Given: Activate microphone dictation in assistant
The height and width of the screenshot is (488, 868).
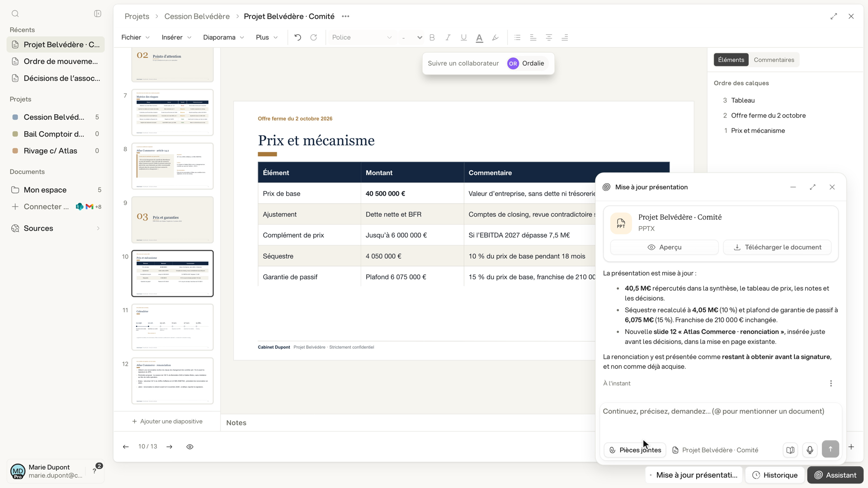Looking at the screenshot, I should pyautogui.click(x=810, y=450).
